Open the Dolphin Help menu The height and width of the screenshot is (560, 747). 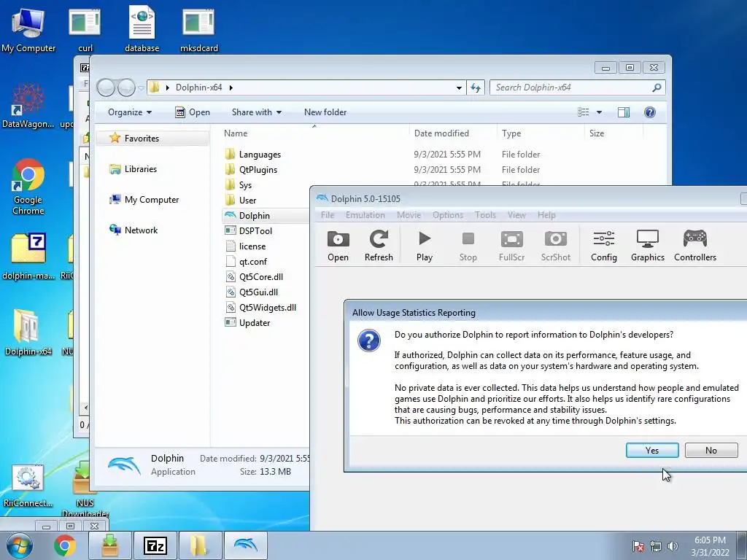(546, 215)
